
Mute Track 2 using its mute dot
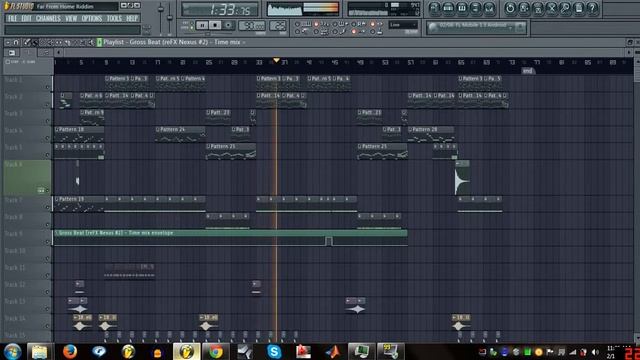point(47,104)
